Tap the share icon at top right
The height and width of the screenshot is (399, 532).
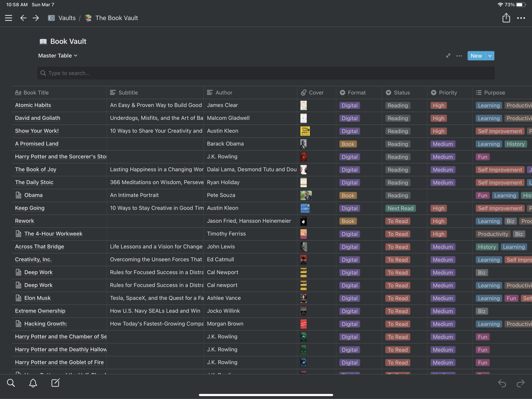click(x=506, y=18)
